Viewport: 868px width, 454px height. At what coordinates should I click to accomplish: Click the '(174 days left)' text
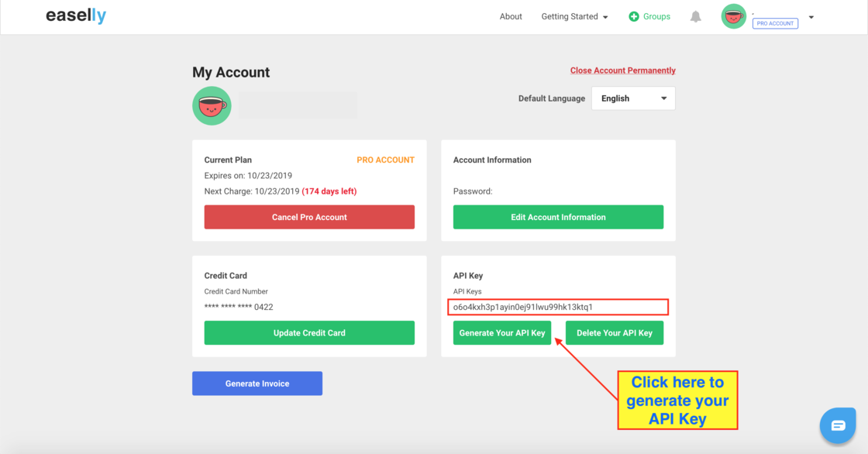pyautogui.click(x=329, y=191)
